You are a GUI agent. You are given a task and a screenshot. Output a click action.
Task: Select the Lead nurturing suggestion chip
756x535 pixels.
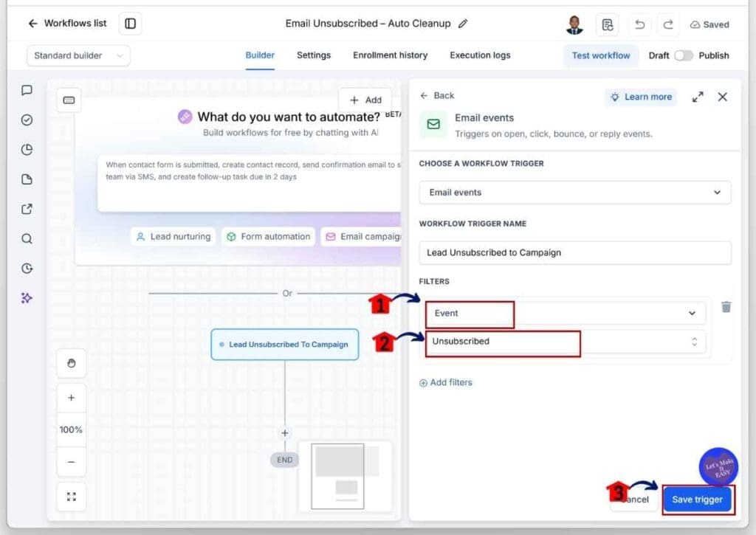click(x=173, y=237)
